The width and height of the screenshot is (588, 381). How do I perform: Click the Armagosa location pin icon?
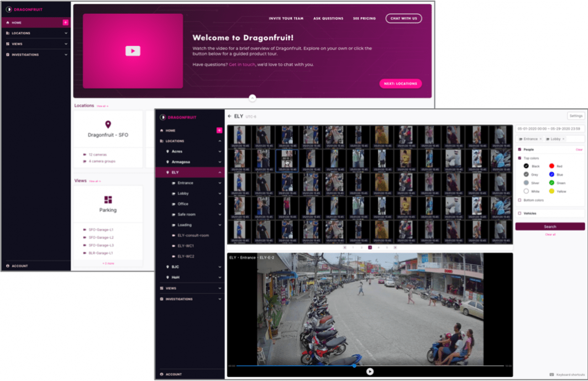[x=167, y=162]
